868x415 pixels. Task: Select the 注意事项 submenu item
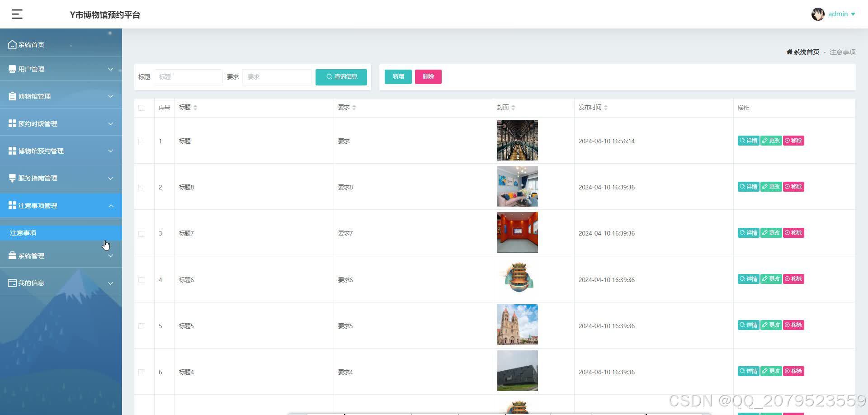[x=61, y=233]
